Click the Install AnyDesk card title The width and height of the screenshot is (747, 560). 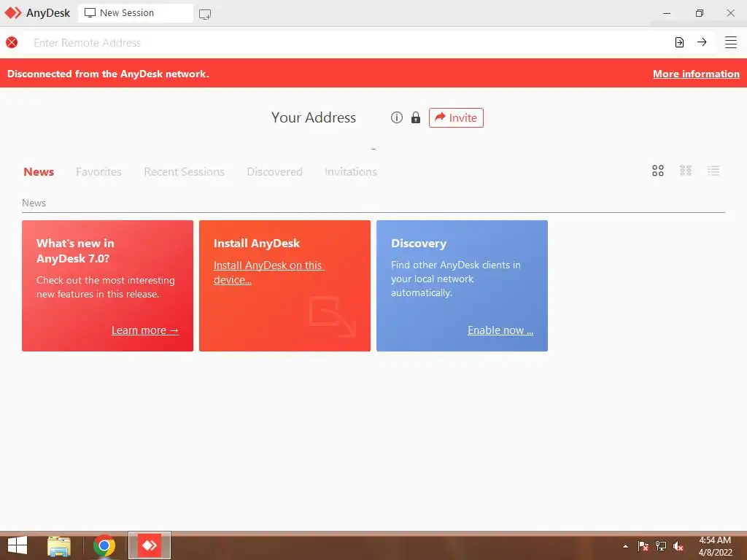click(257, 244)
